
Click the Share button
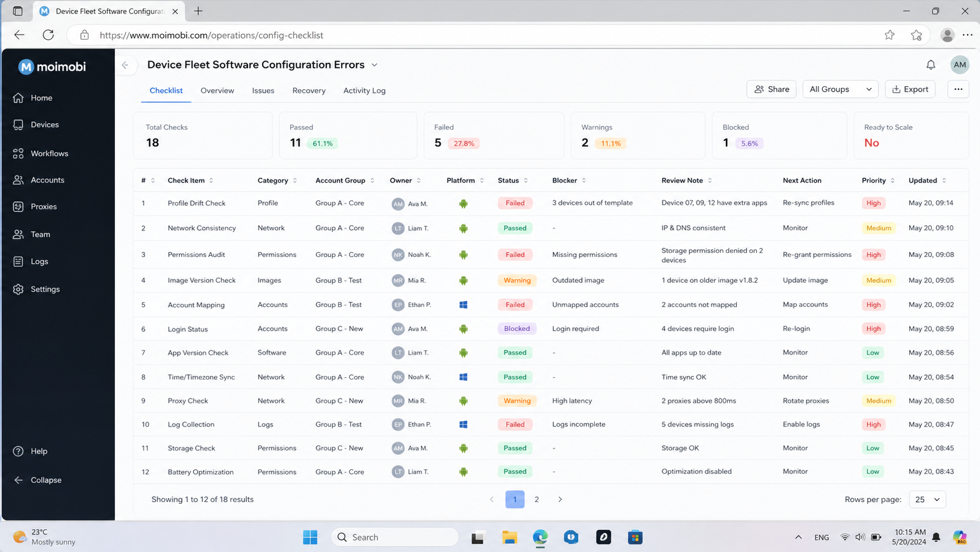[771, 89]
